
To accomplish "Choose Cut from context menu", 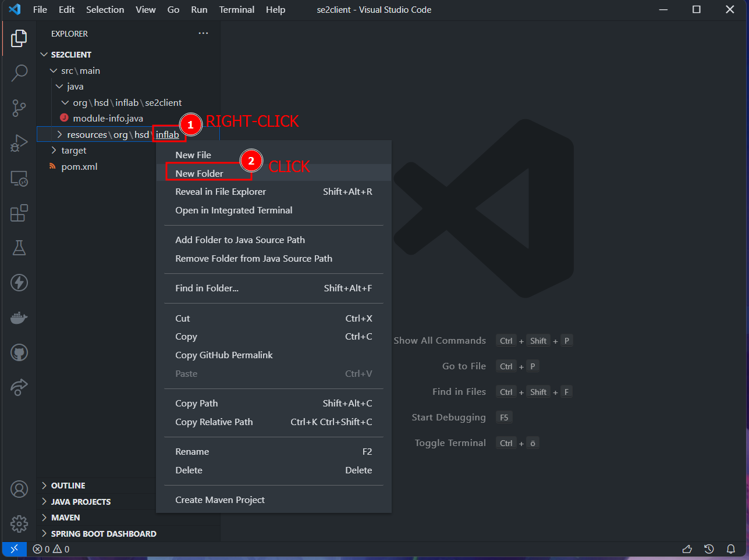I will coord(274,319).
